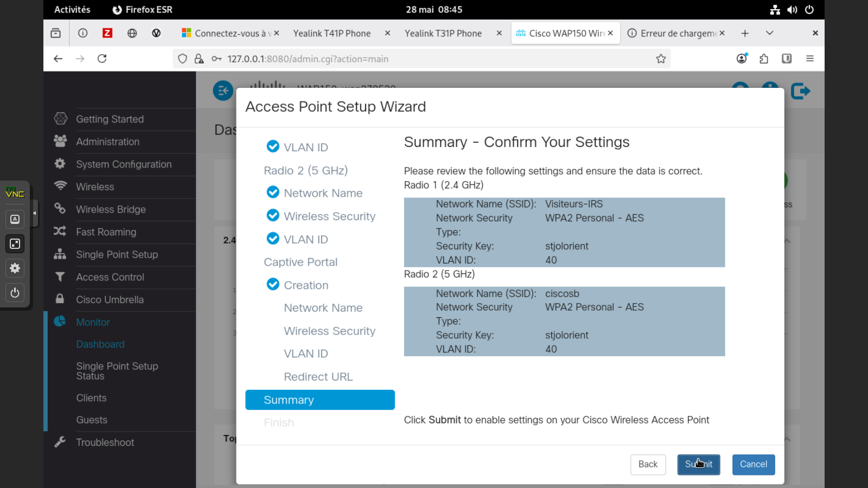
Task: Click the red Z pinned tab icon
Action: coord(107,33)
